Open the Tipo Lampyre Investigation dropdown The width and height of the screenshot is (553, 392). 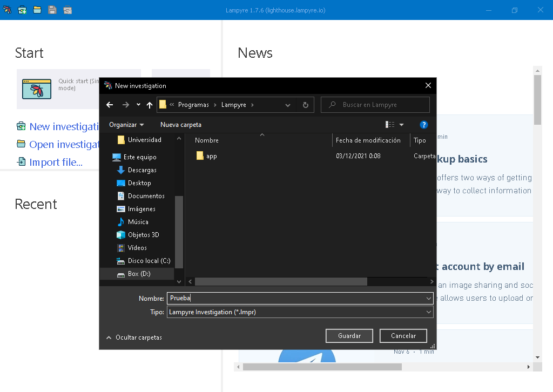pos(300,312)
